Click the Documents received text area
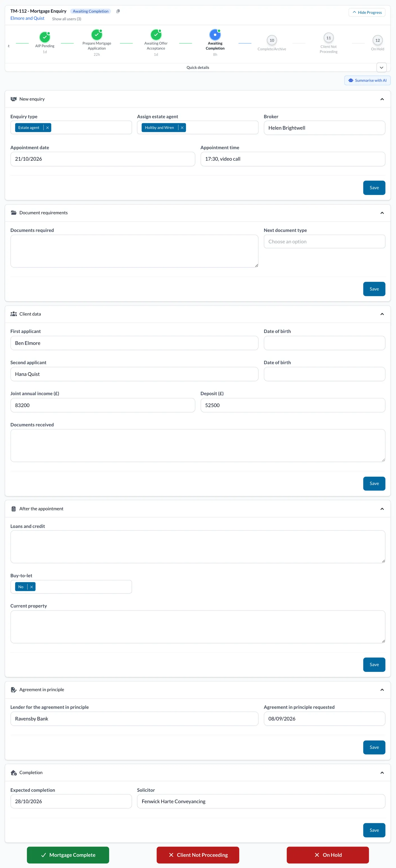396x868 pixels. point(198,445)
